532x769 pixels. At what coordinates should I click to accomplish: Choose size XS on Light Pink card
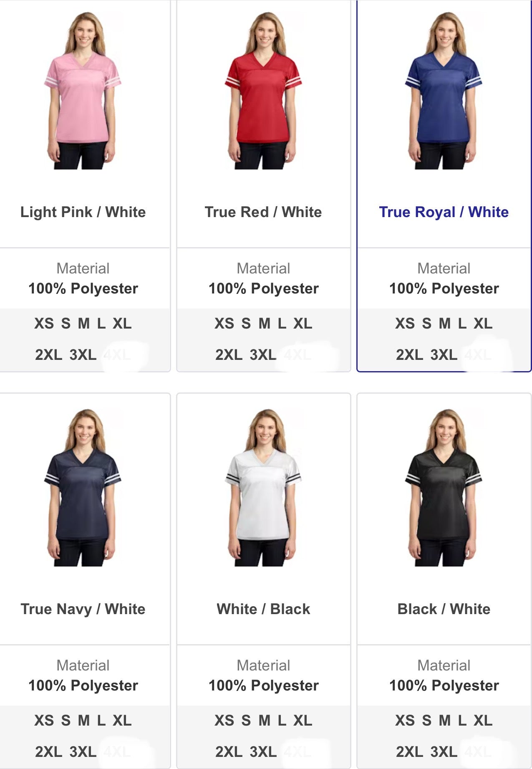[44, 324]
